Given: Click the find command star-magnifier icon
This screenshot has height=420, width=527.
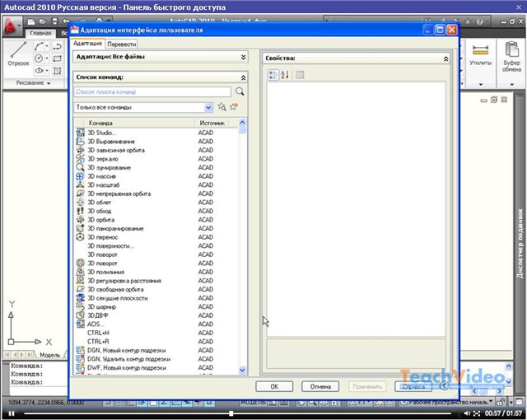Looking at the screenshot, I should (x=222, y=107).
